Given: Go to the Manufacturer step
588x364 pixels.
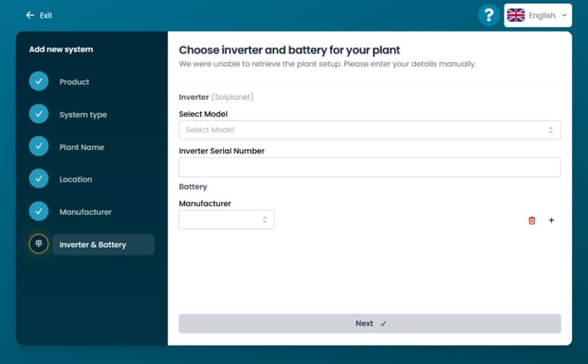Looking at the screenshot, I should pyautogui.click(x=85, y=211).
